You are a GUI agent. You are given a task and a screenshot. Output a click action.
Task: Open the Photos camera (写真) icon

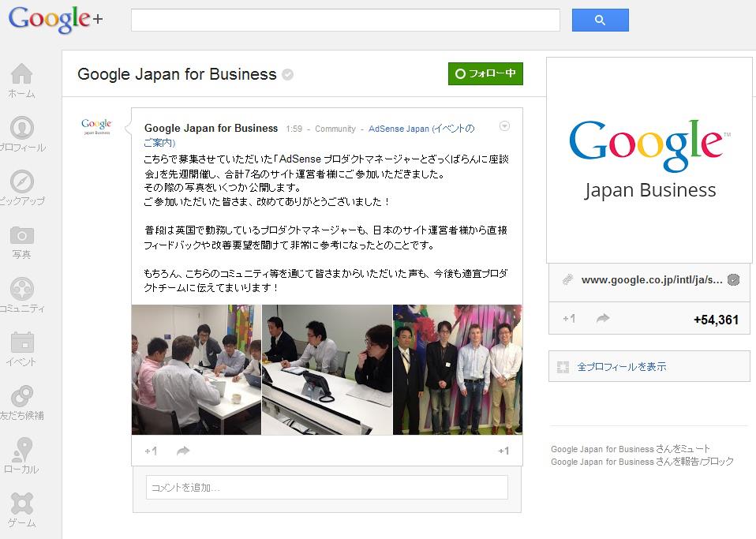coord(21,236)
